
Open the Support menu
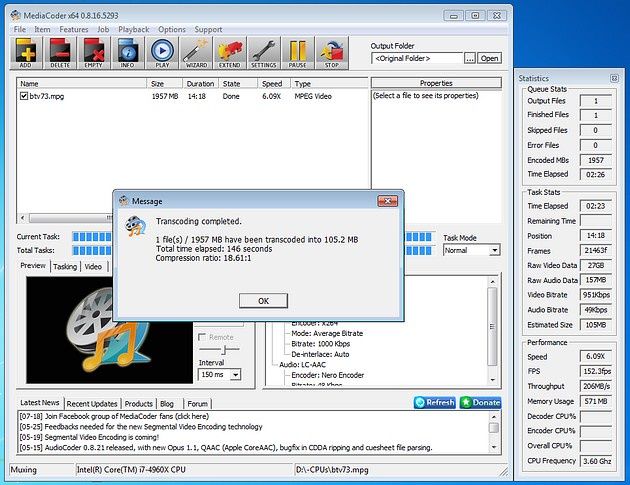(208, 29)
